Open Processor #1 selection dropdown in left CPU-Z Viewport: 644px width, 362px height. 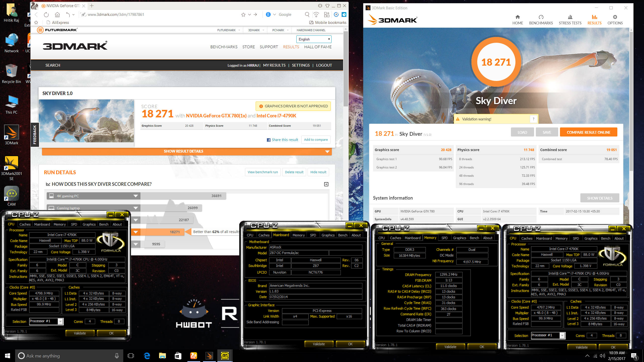[46, 321]
